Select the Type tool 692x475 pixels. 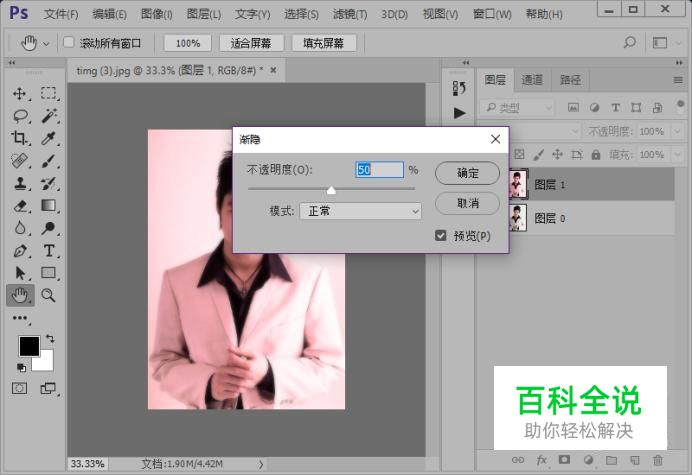pos(49,251)
